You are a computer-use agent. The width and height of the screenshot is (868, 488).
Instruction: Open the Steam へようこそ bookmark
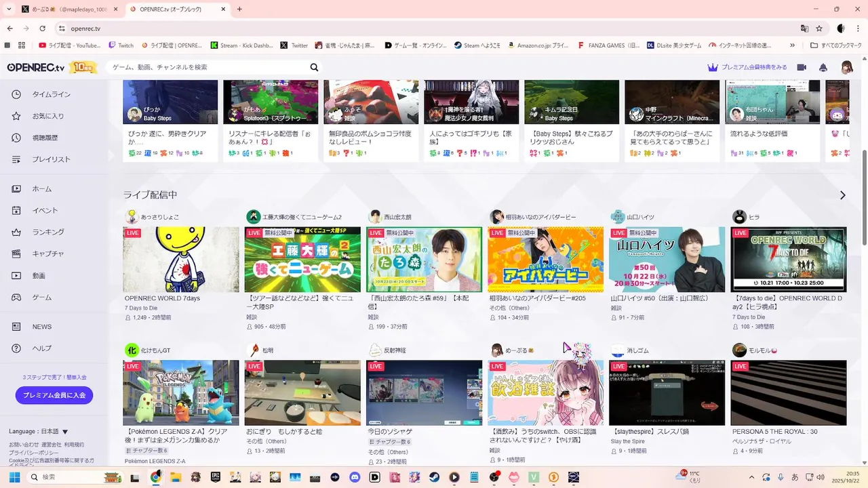pyautogui.click(x=478, y=45)
